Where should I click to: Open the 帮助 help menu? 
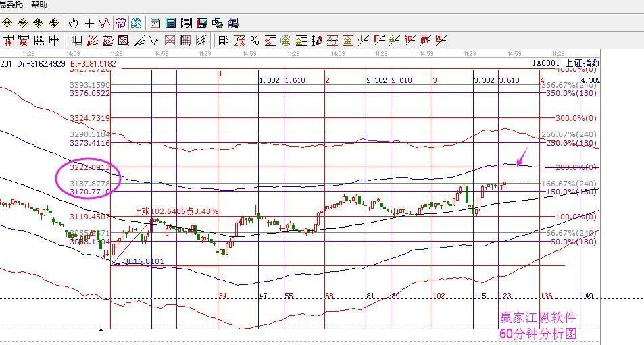click(39, 5)
